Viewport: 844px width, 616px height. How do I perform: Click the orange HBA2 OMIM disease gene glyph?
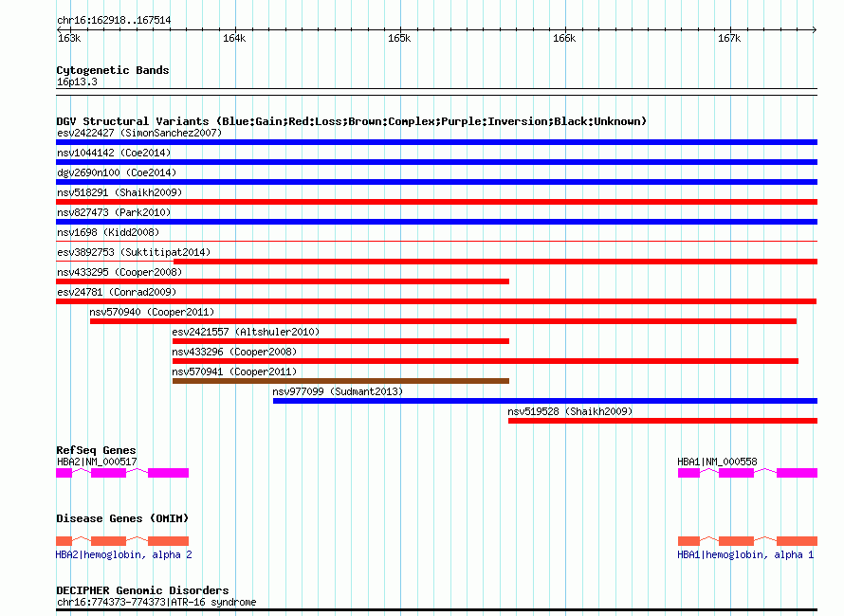[122, 541]
